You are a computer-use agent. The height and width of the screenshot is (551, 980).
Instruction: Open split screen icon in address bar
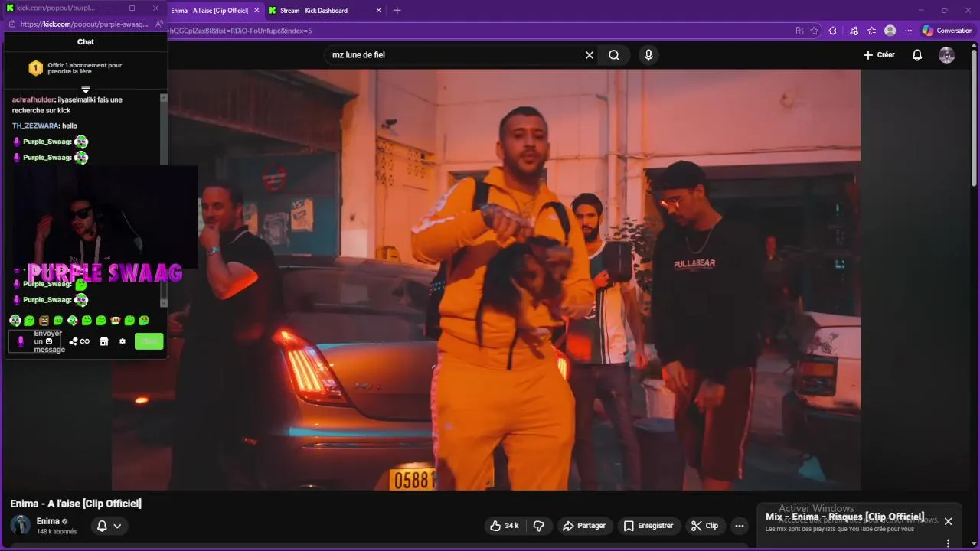[799, 31]
